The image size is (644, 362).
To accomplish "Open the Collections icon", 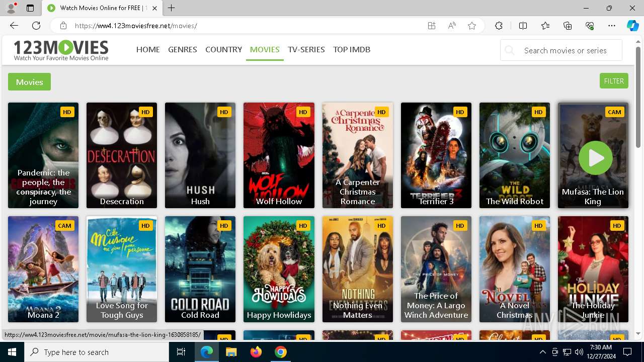I will point(568,26).
